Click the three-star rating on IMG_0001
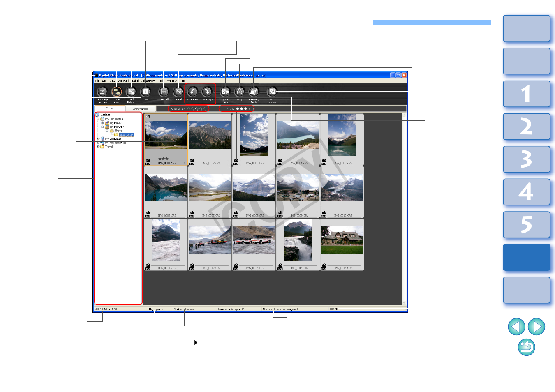 click(163, 159)
